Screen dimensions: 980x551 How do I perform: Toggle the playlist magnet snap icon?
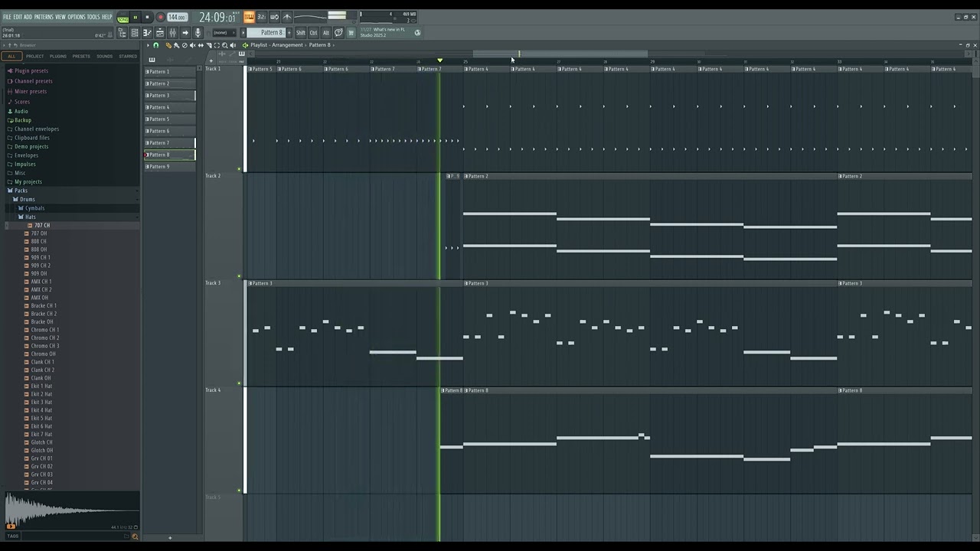(x=155, y=45)
